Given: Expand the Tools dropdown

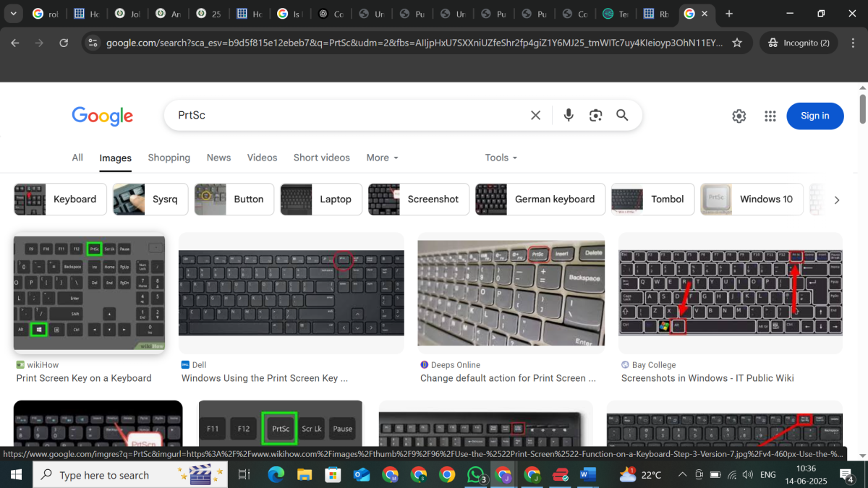Looking at the screenshot, I should coord(501,158).
